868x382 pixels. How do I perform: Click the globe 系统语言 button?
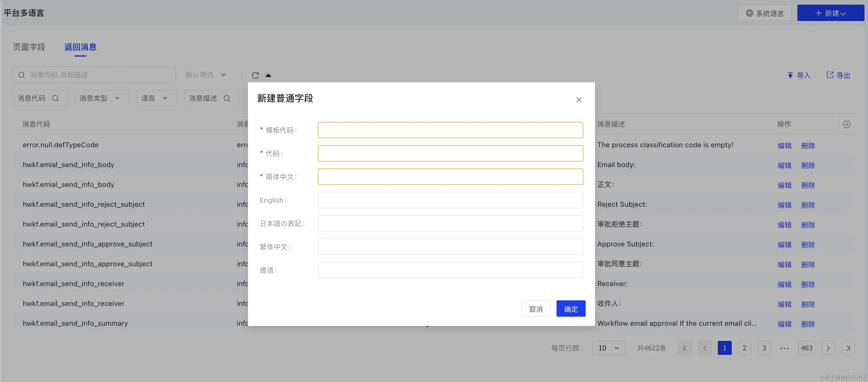[x=764, y=13]
